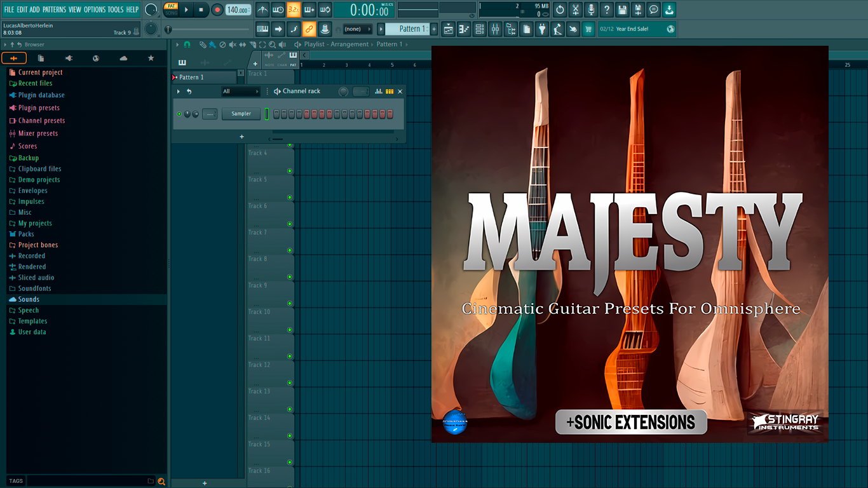Open the shopping cart content library
The height and width of the screenshot is (488, 868).
coord(588,29)
